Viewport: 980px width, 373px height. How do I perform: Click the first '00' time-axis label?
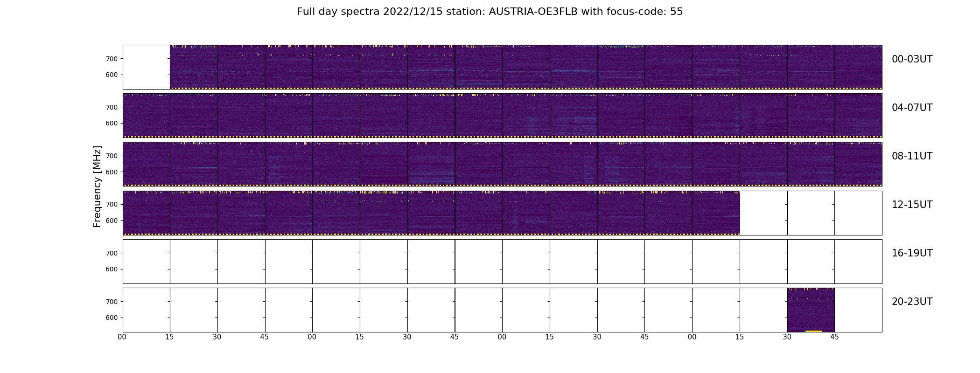click(122, 337)
